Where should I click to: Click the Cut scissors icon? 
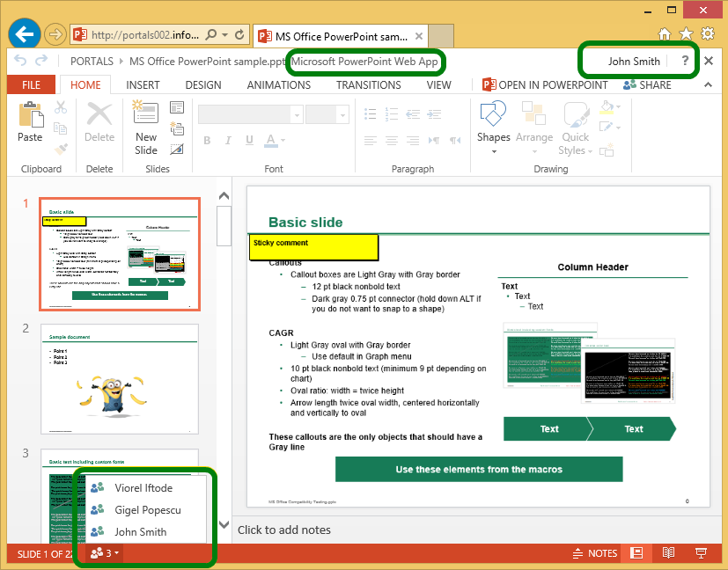click(61, 107)
